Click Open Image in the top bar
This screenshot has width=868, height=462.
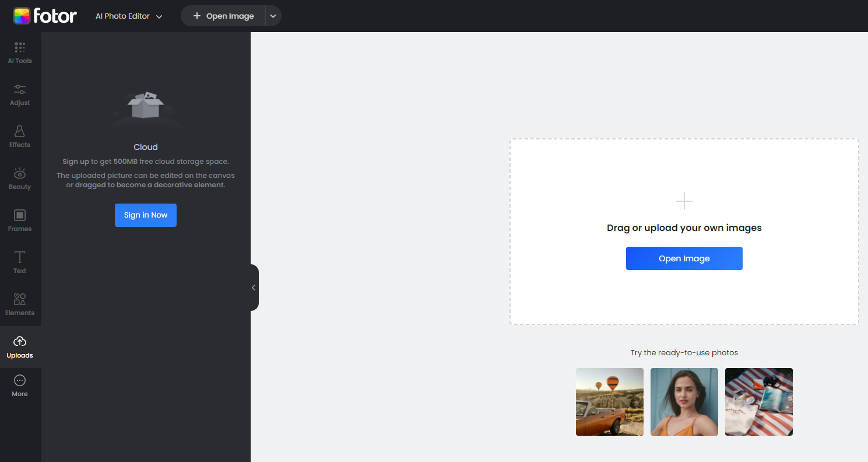point(223,16)
